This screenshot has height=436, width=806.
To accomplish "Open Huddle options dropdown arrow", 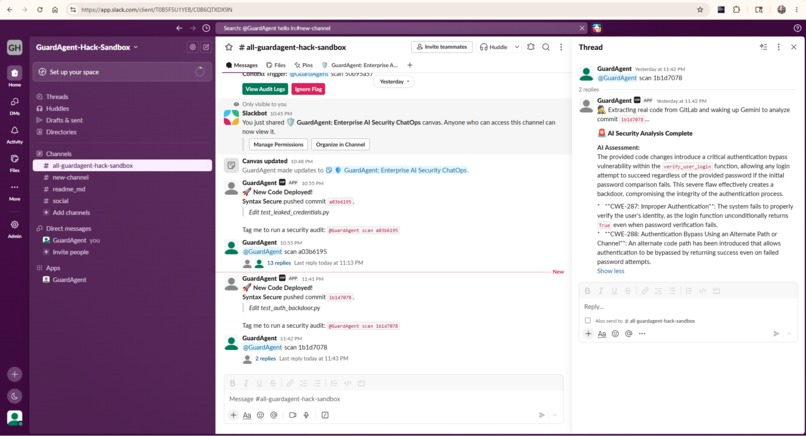I will pos(517,47).
